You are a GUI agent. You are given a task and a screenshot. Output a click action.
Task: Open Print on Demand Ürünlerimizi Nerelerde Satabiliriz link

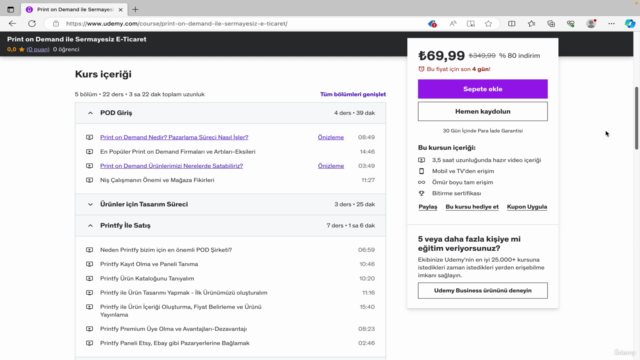tap(171, 166)
